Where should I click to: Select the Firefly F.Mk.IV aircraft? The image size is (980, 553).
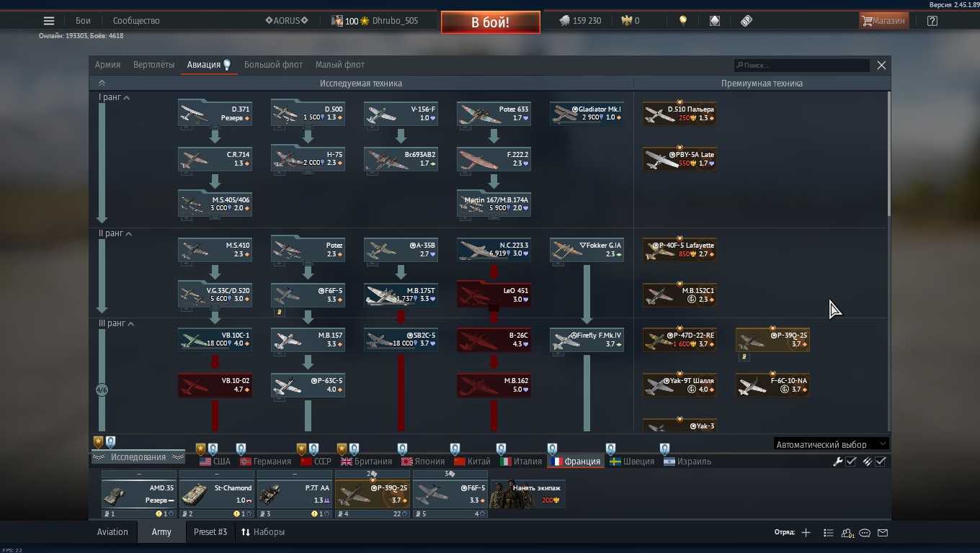[x=587, y=340]
